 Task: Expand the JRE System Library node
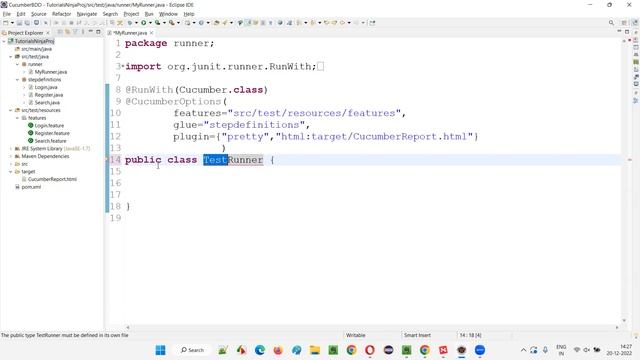tap(11, 149)
